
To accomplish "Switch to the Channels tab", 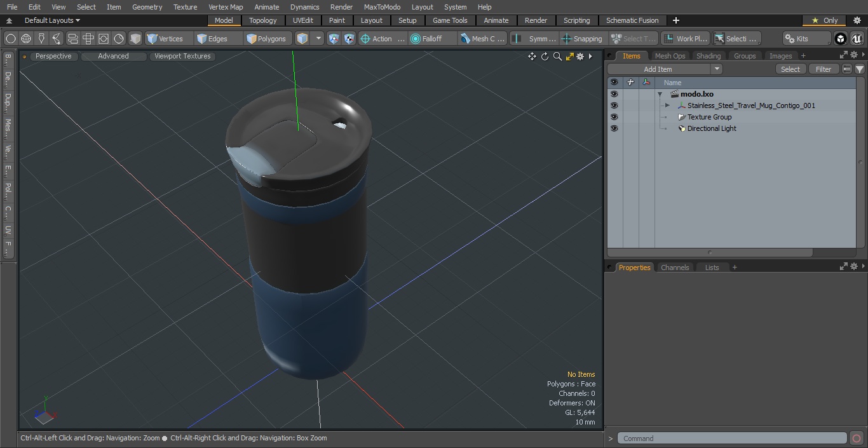I will (x=675, y=268).
